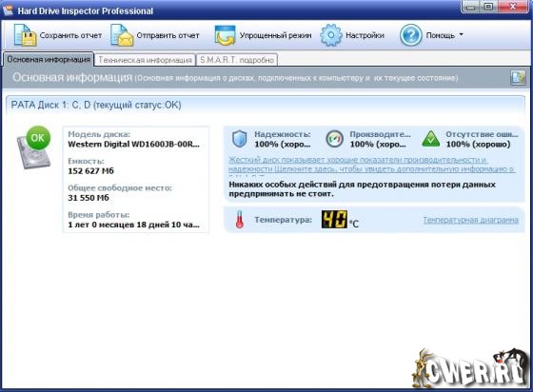Click the red thermometer icon
533x392 pixels.
point(240,219)
